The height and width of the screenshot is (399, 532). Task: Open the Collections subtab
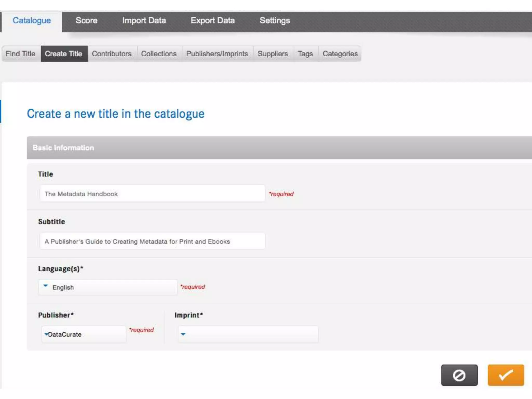pos(159,54)
